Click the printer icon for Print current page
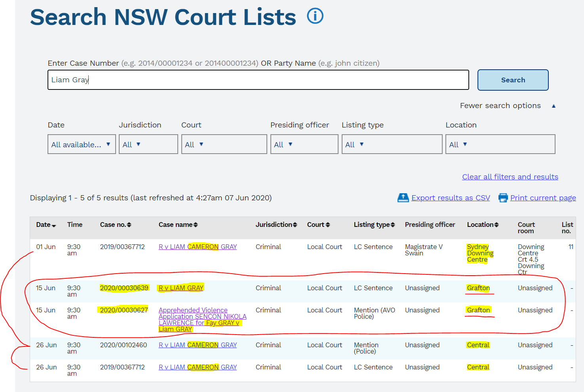Viewport: 584px width, 392px height. point(503,198)
